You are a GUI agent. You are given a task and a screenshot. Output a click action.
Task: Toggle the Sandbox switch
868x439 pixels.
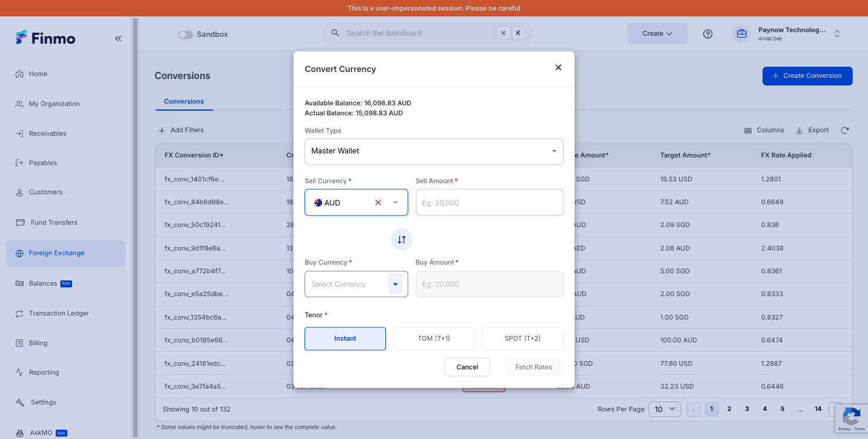pos(186,35)
